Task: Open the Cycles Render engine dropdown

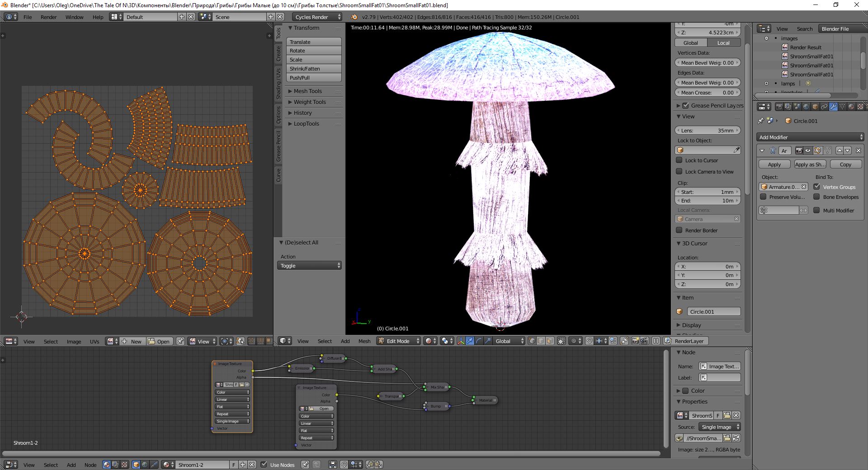Action: pos(317,17)
